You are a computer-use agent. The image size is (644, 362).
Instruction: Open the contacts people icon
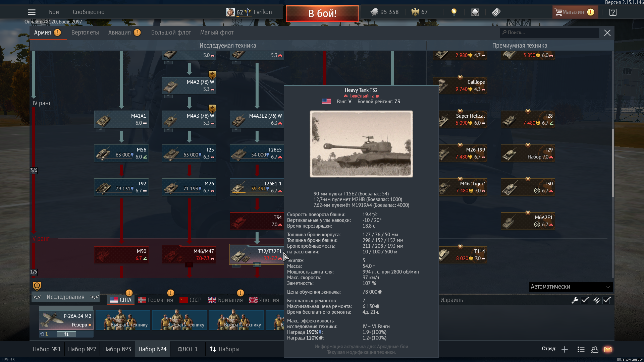click(x=594, y=349)
